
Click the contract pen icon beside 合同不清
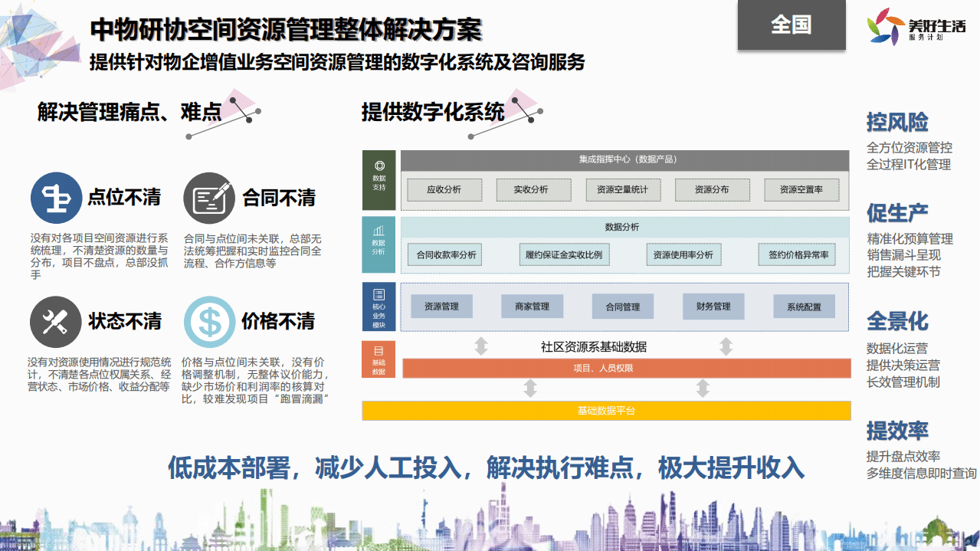coord(209,198)
